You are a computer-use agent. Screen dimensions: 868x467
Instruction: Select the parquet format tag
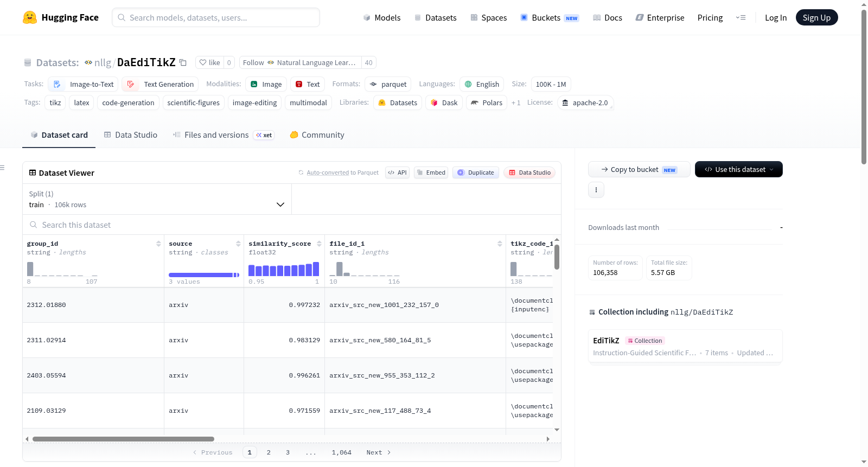coord(388,84)
